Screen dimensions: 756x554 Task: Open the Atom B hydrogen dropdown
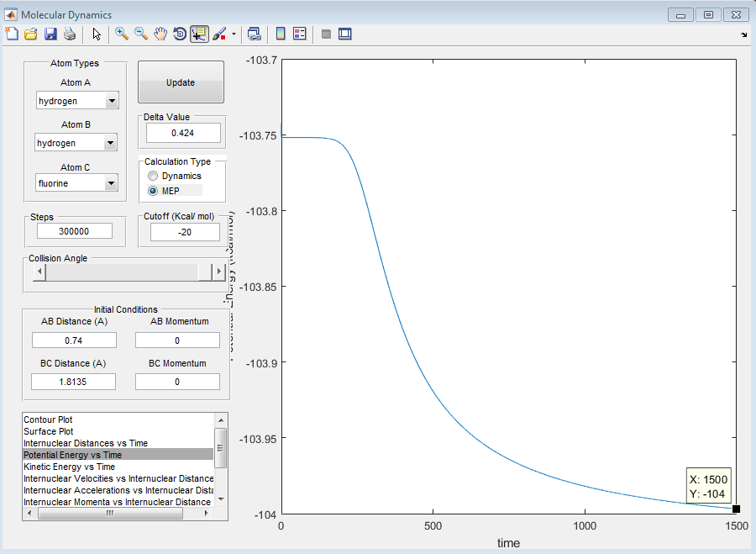[x=76, y=143]
